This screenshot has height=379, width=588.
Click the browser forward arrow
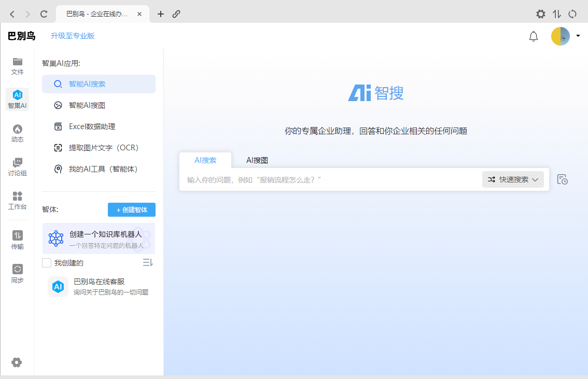coord(28,14)
